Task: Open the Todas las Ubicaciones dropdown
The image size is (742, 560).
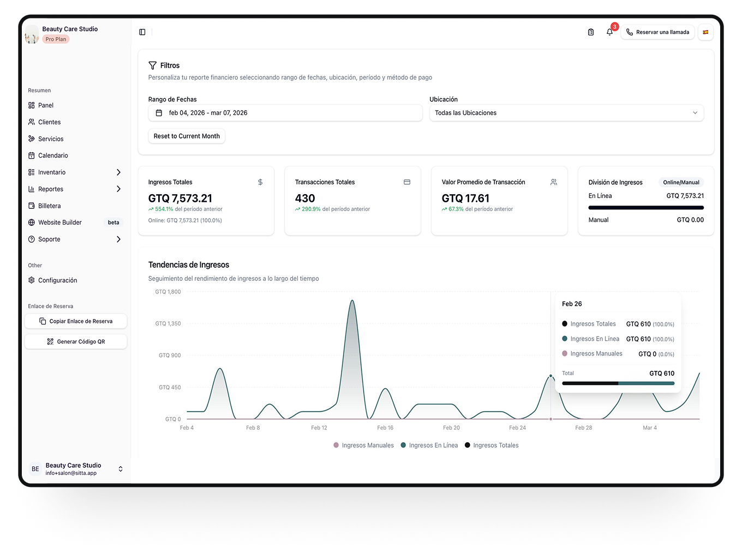Action: click(x=566, y=113)
